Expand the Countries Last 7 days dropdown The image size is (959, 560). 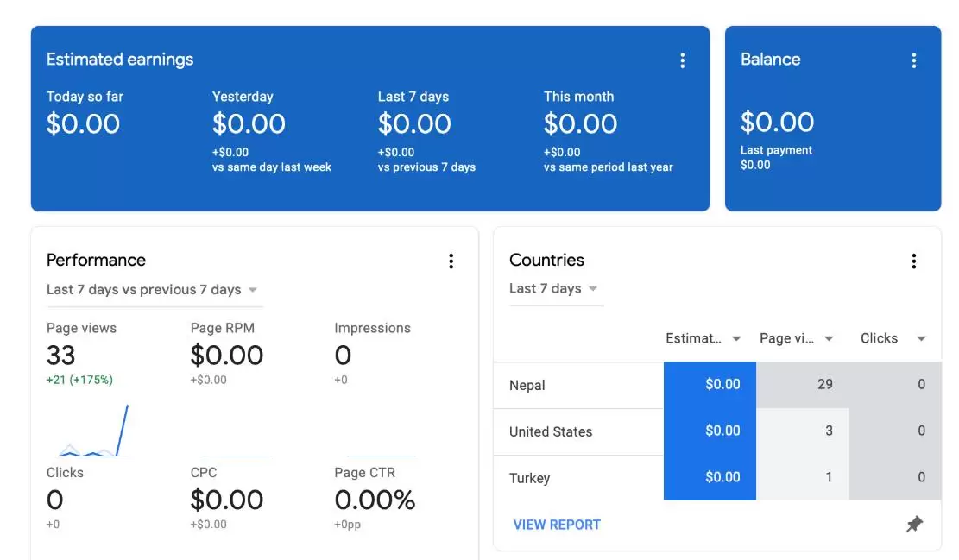(x=556, y=288)
